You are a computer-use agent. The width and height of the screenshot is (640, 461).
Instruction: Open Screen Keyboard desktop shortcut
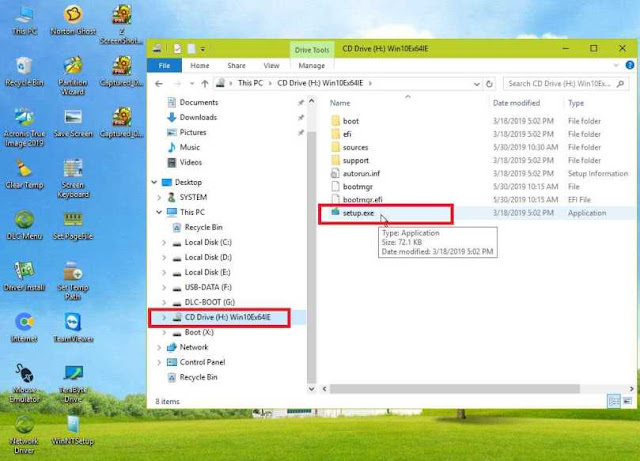(x=73, y=179)
